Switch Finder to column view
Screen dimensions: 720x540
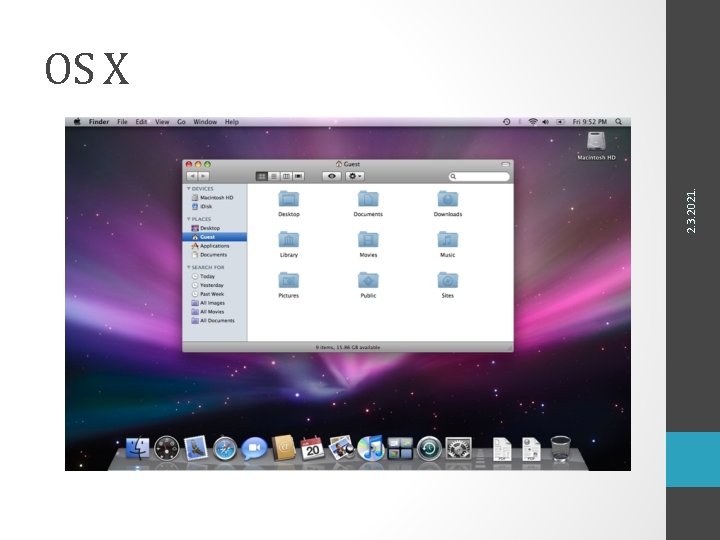(286, 176)
